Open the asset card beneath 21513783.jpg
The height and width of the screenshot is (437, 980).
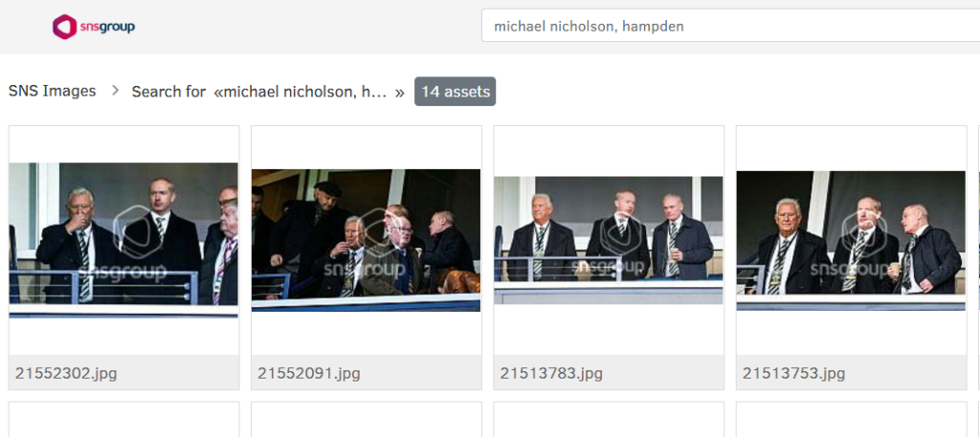tap(609, 420)
